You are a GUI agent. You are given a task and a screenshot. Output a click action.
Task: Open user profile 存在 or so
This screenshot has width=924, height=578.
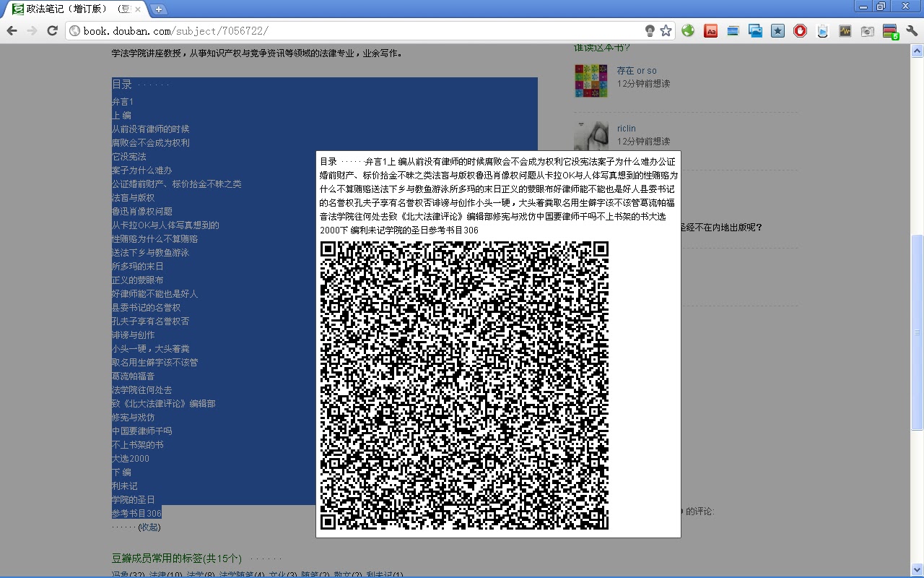click(x=637, y=71)
